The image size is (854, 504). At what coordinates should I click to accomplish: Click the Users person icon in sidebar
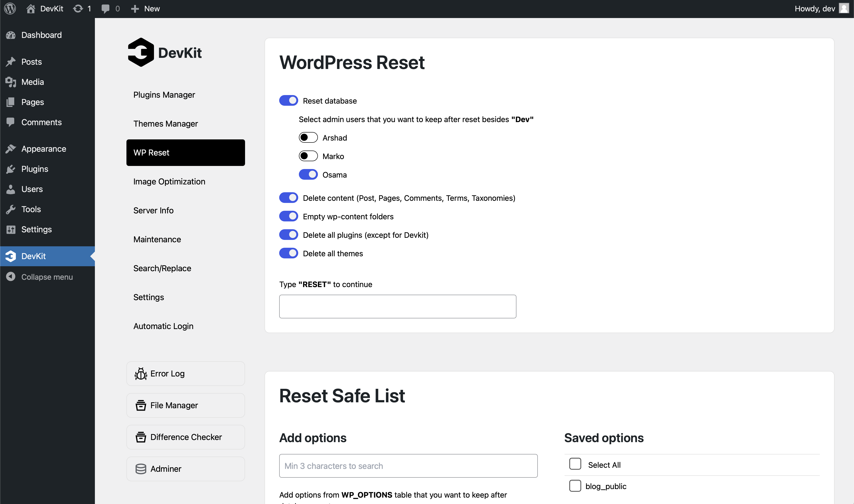click(11, 189)
